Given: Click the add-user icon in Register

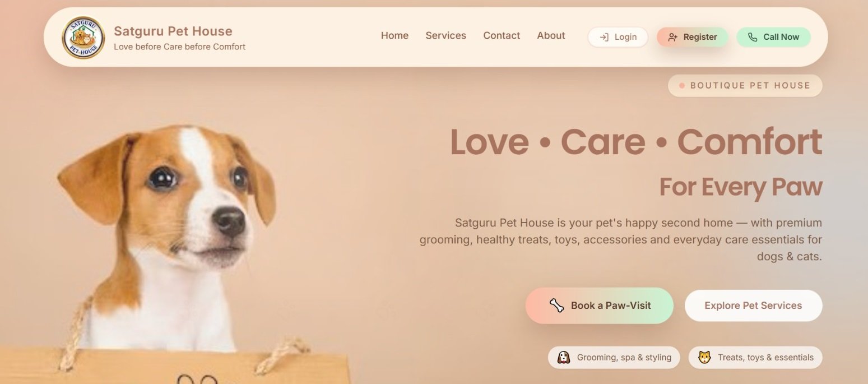Looking at the screenshot, I should (673, 37).
